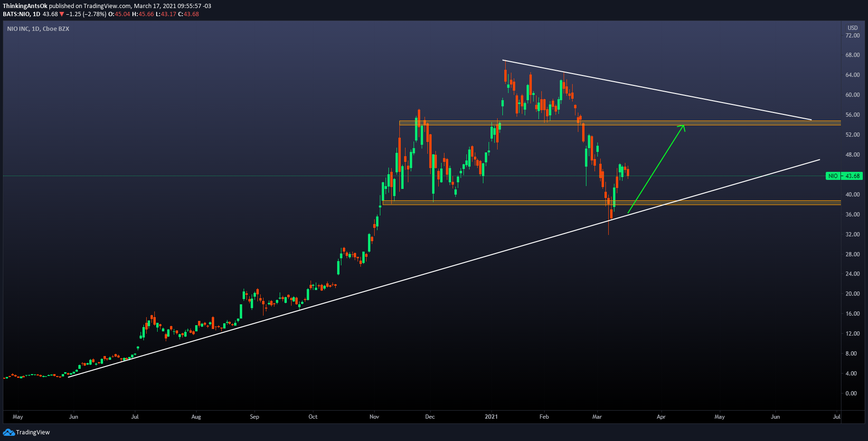
Task: Click the L:43.17 low value in header
Action: pyautogui.click(x=166, y=14)
